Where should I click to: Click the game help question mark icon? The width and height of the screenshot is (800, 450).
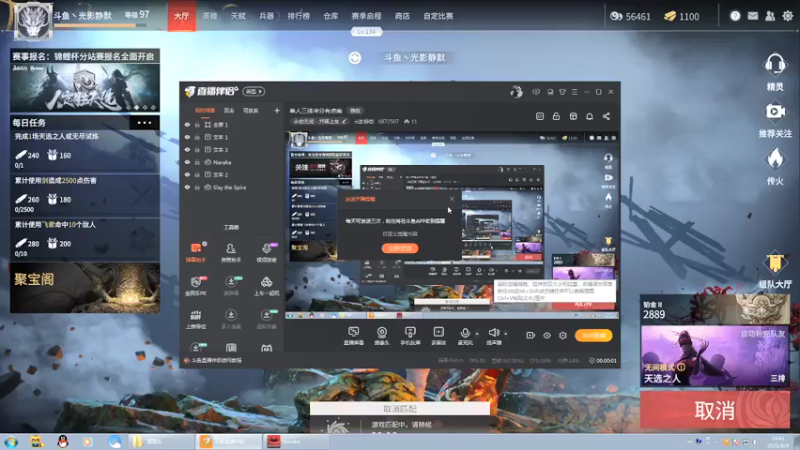tap(735, 16)
